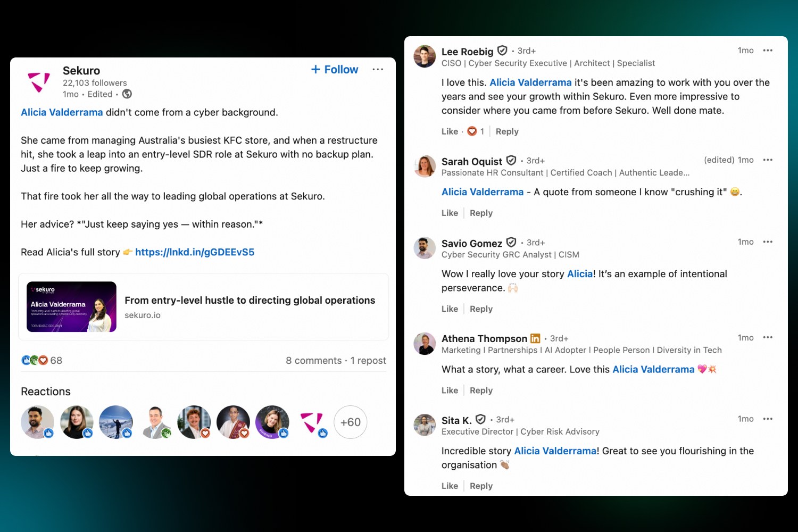Open the second reactor's avatar in Reactions

coord(77,422)
